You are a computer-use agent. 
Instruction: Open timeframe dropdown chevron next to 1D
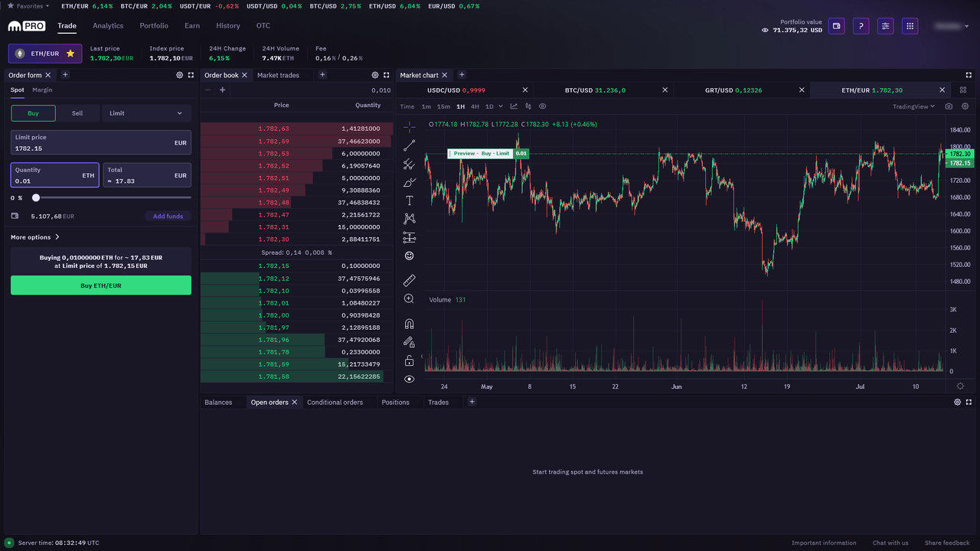coord(501,106)
